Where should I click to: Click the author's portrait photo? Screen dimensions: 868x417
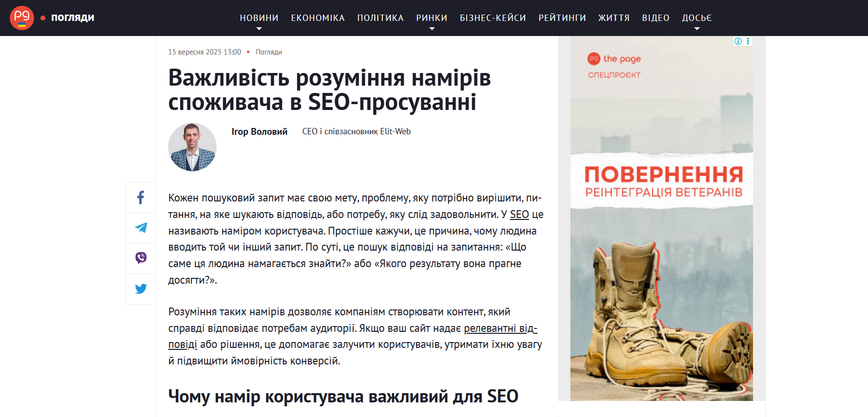coord(192,147)
